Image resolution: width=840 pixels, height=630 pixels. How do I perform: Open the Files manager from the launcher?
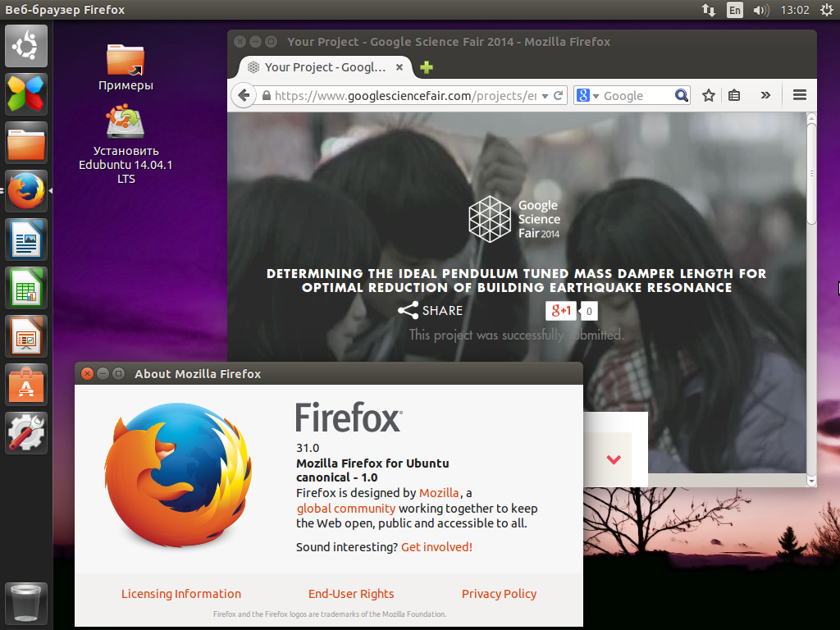[x=26, y=143]
